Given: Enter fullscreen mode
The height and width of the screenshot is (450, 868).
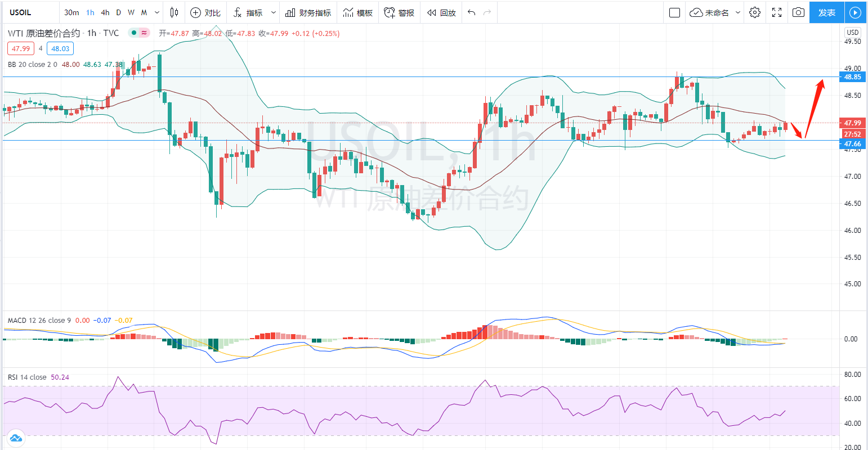Looking at the screenshot, I should tap(777, 12).
